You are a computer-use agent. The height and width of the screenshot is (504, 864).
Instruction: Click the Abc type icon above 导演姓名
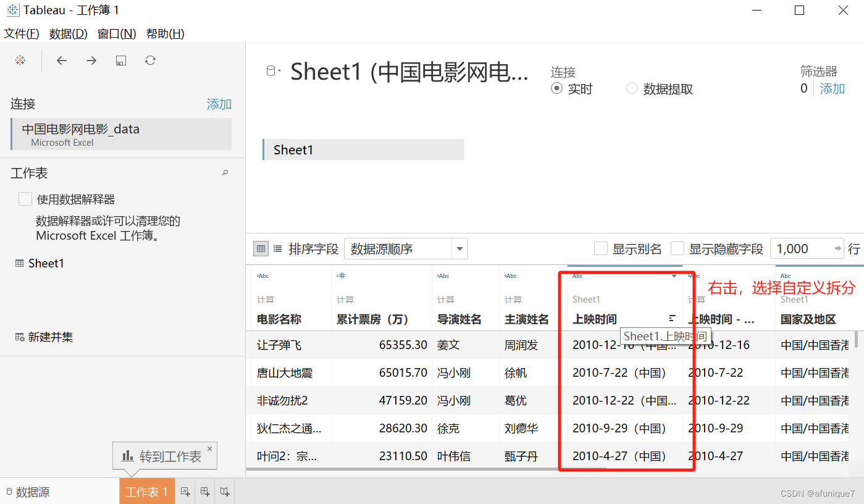point(443,276)
